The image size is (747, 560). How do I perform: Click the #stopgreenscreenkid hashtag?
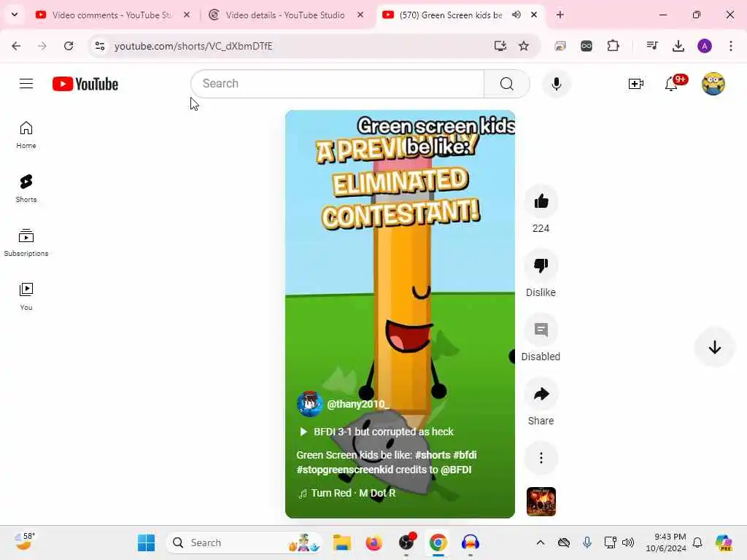click(344, 470)
